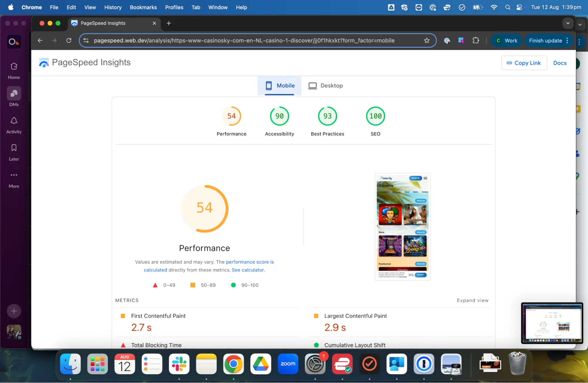Open Trash from dock
Viewport: 588px width, 383px height.
coord(517,364)
